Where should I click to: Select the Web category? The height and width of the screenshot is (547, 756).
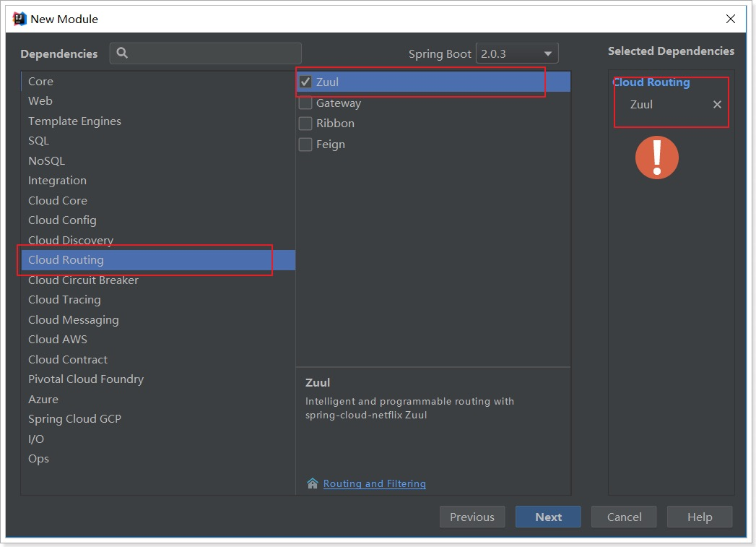tap(158, 101)
